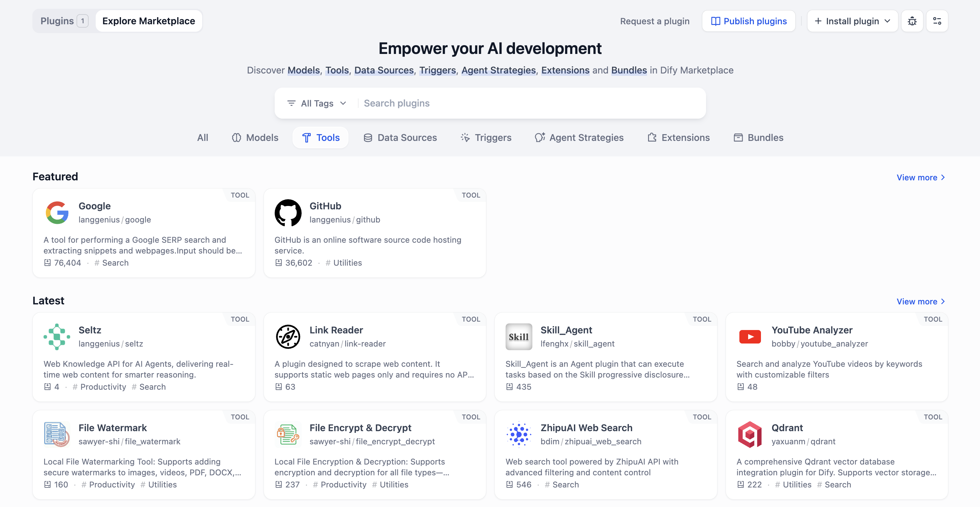Click the ZhipuAI Web Search icon

coord(519,434)
